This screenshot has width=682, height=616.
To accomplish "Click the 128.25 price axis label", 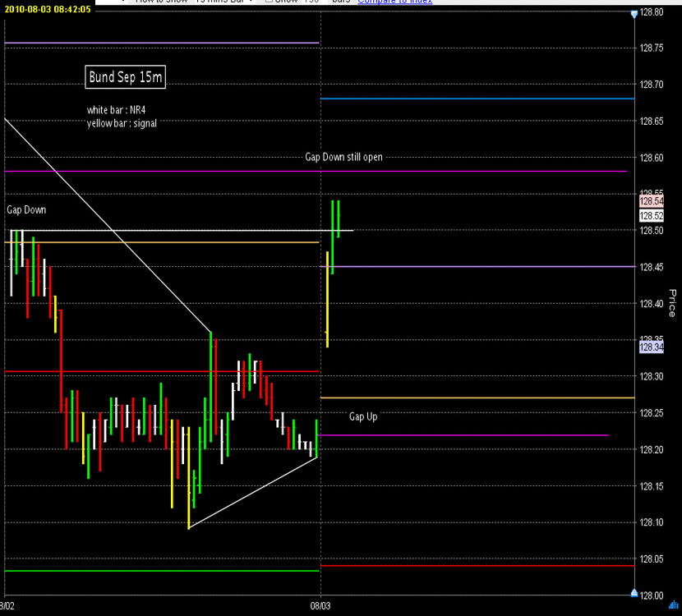I will click(652, 413).
